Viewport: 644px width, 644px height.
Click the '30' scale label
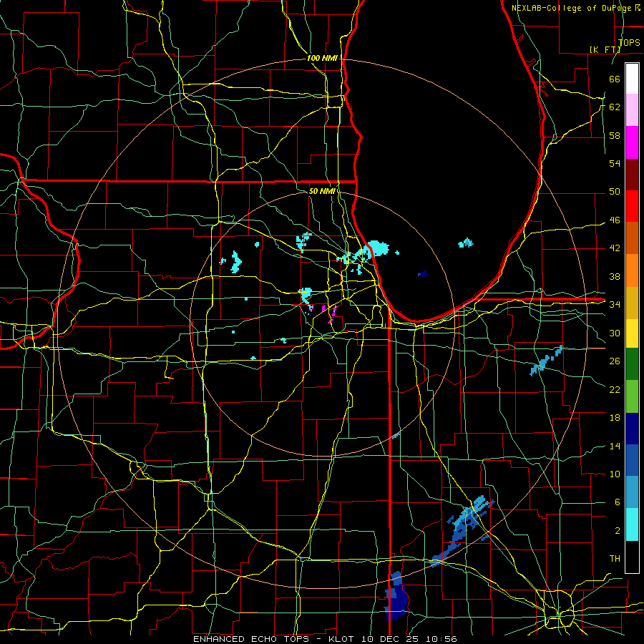coord(615,333)
